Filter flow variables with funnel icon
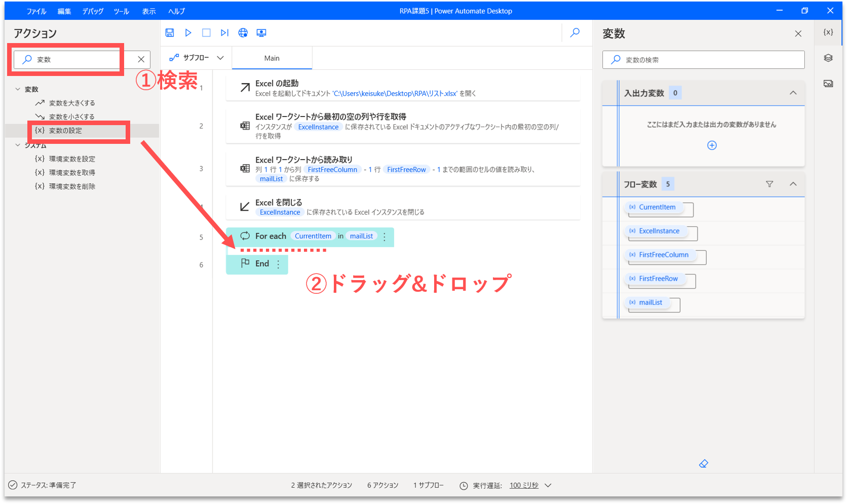Image resolution: width=847 pixels, height=504 pixels. (x=769, y=184)
